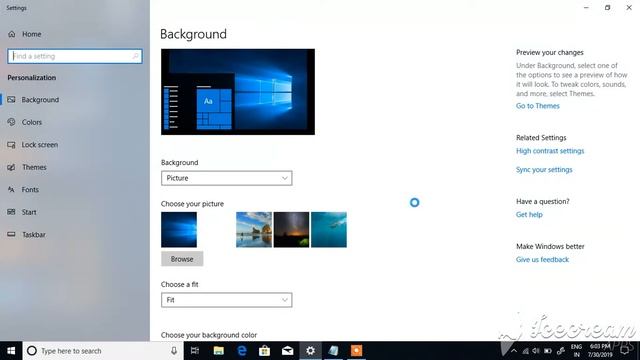Click the microphone icon in taskbar search
This screenshot has width=640, height=360.
click(174, 351)
